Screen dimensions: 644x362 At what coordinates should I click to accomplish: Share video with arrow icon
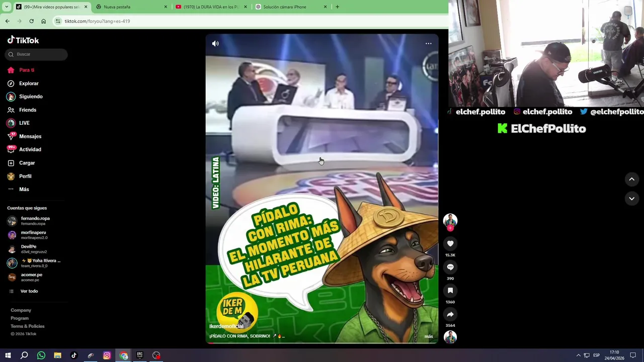click(x=450, y=314)
